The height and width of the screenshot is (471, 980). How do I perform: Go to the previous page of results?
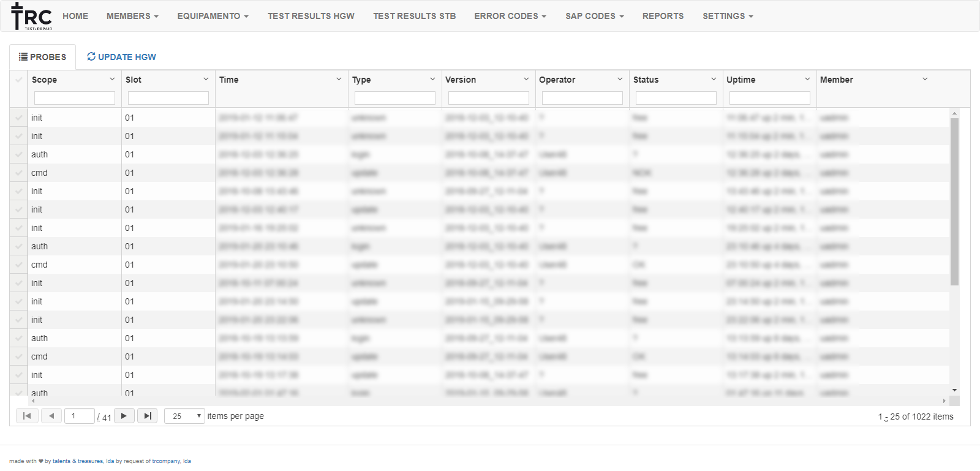point(51,416)
